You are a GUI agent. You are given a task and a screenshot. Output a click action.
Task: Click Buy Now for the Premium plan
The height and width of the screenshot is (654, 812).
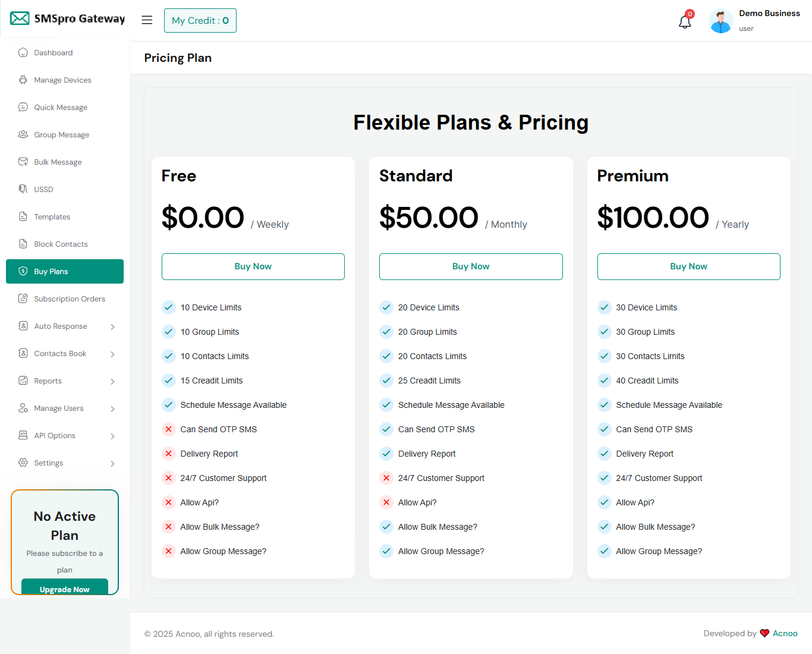point(688,266)
